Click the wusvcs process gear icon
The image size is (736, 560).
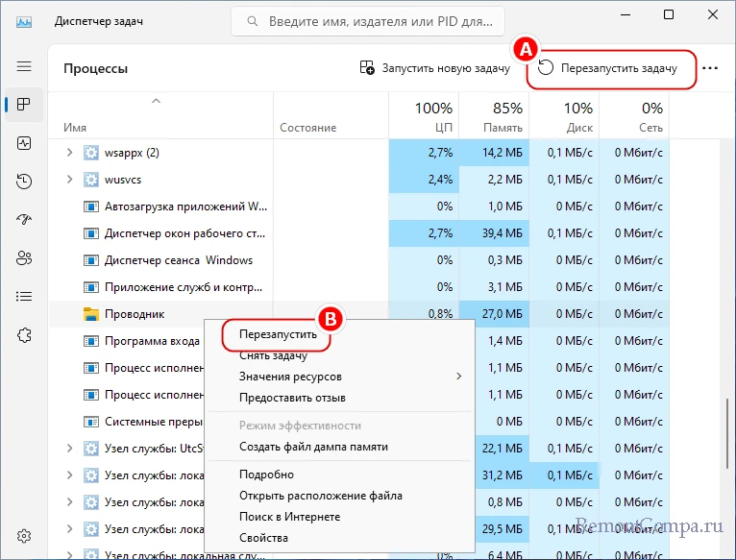tap(91, 180)
